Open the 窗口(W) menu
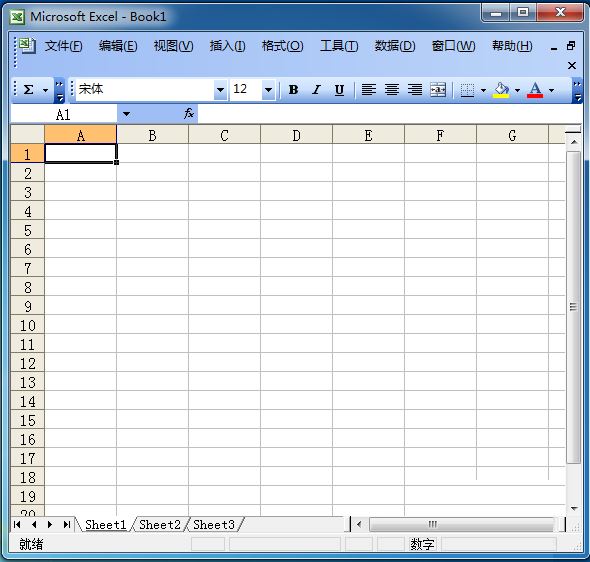Image resolution: width=590 pixels, height=562 pixels. point(453,46)
